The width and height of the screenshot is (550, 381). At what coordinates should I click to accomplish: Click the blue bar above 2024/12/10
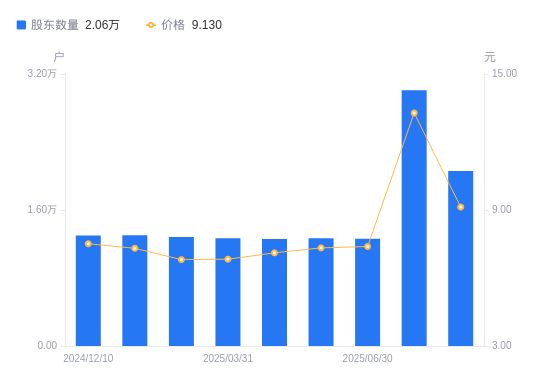pos(88,291)
